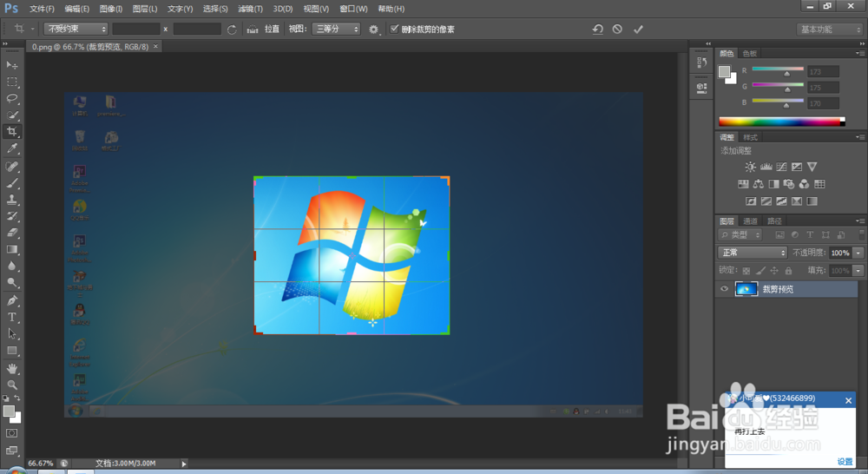Open crop additional options gear
The width and height of the screenshot is (868, 474).
pyautogui.click(x=373, y=30)
